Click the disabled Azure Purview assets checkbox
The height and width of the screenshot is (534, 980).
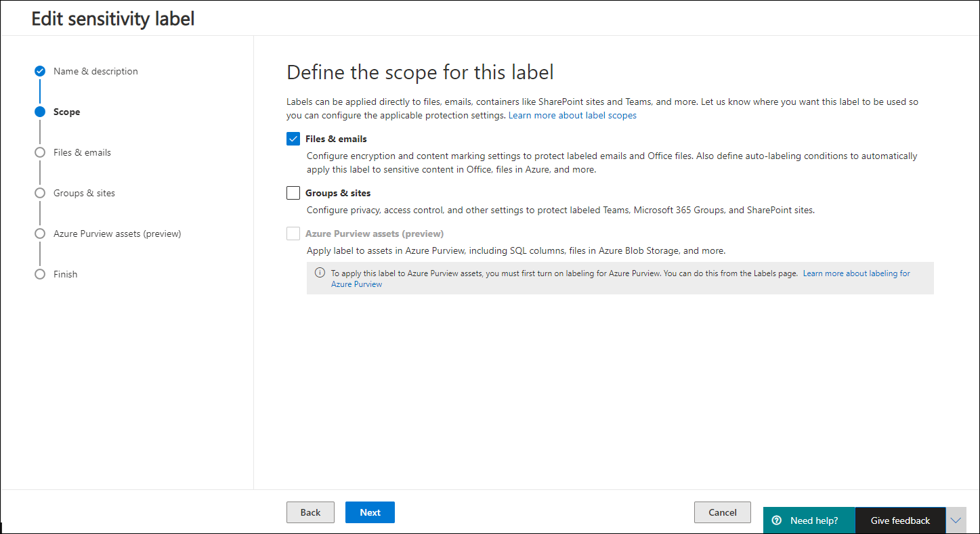click(x=293, y=233)
